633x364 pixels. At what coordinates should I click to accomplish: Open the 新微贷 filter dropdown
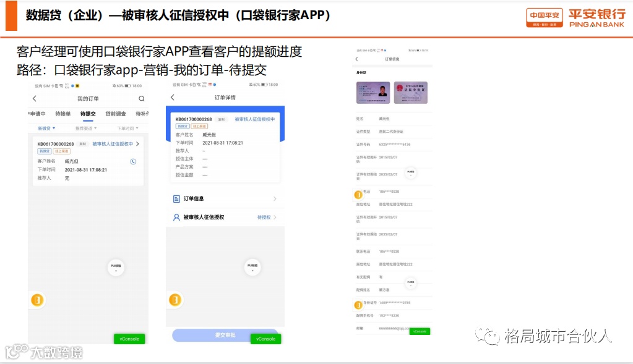tap(46, 128)
